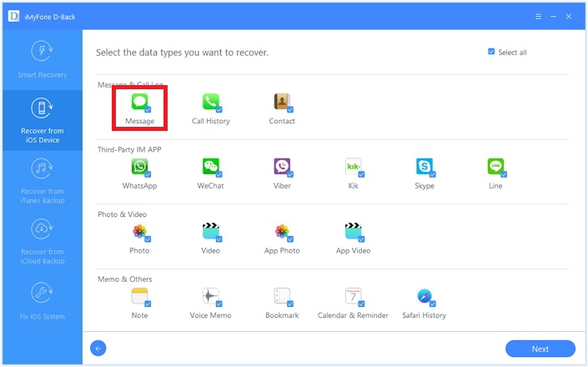Open Recover from iTunes Backup tab
The height and width of the screenshot is (367, 588).
pyautogui.click(x=43, y=181)
